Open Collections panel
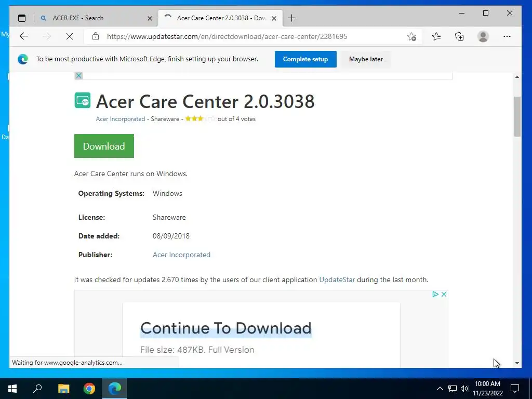 (459, 36)
